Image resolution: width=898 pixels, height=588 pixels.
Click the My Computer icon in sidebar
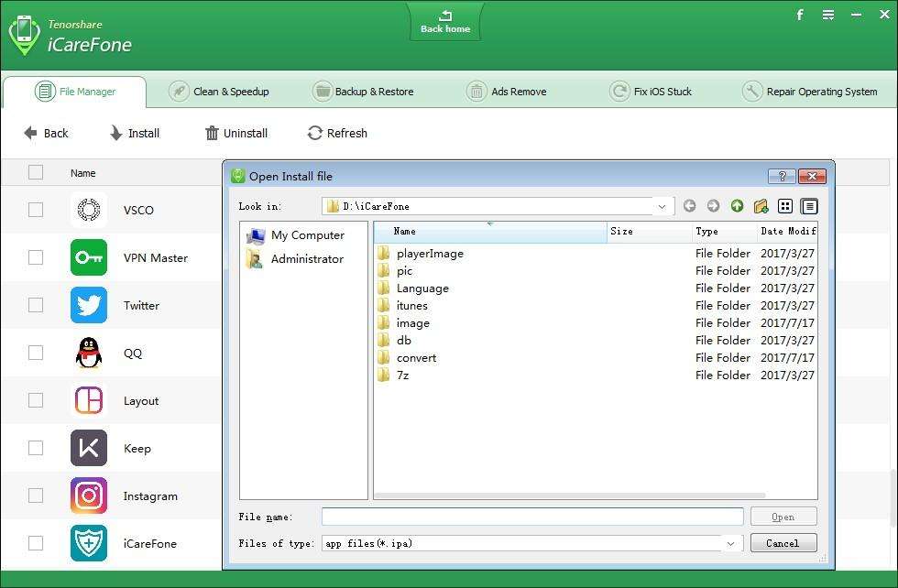click(256, 235)
